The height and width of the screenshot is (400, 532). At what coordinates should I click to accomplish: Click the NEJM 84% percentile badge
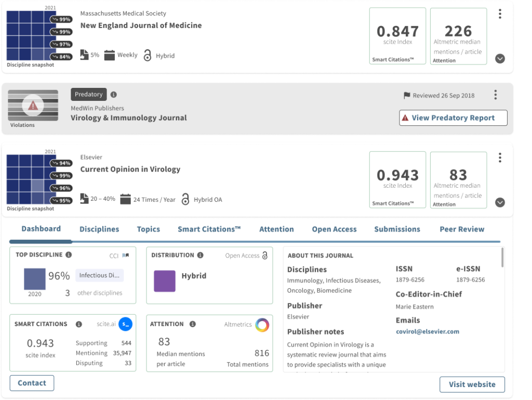tap(61, 57)
